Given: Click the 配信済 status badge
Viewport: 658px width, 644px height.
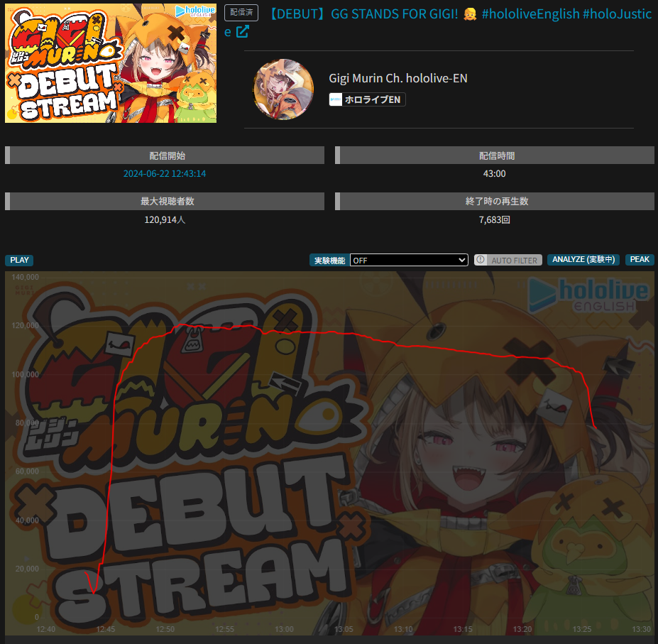Looking at the screenshot, I should [241, 13].
